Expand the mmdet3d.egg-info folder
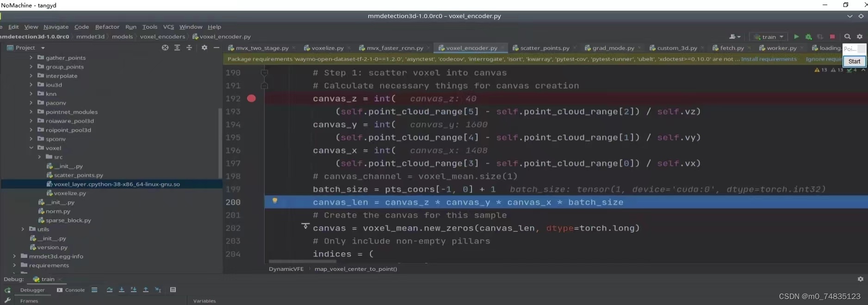Viewport: 868px width, 305px height. tap(14, 256)
